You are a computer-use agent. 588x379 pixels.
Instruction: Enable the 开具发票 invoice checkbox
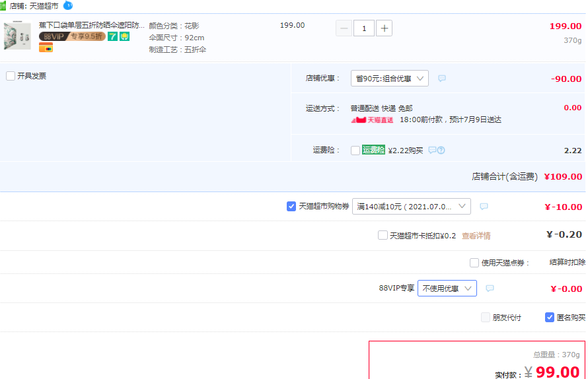[x=11, y=76]
